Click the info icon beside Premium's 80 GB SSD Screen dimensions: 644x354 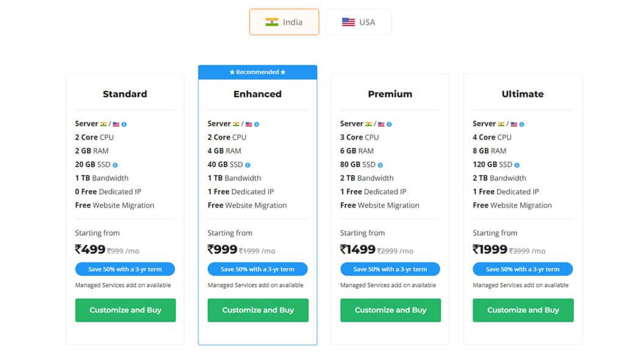pyautogui.click(x=381, y=165)
